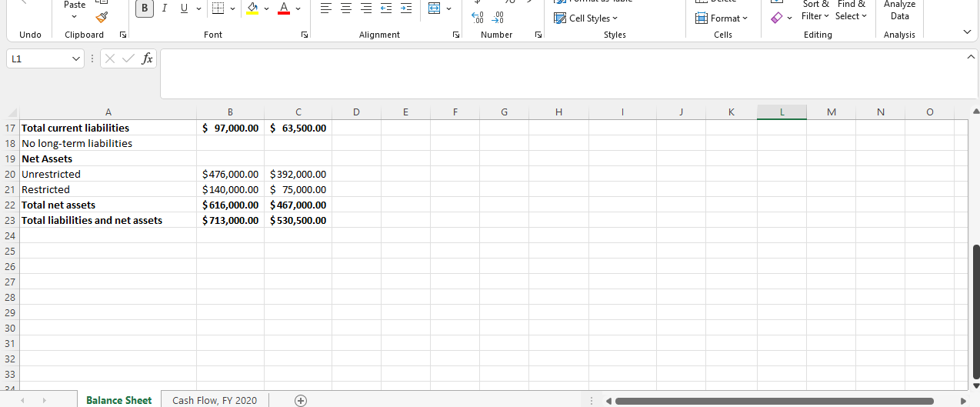Click the Merge & Center icon
The height and width of the screenshot is (407, 980).
tap(433, 8)
